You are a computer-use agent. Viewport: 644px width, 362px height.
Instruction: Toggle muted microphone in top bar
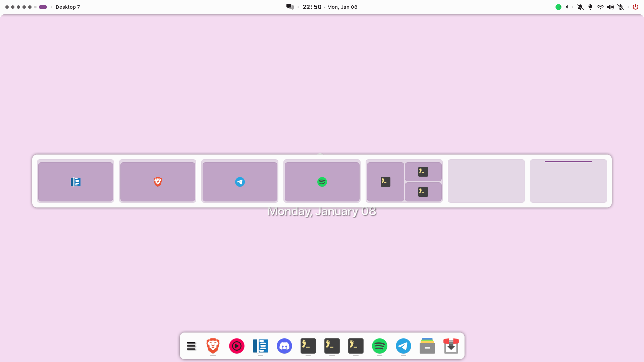621,7
